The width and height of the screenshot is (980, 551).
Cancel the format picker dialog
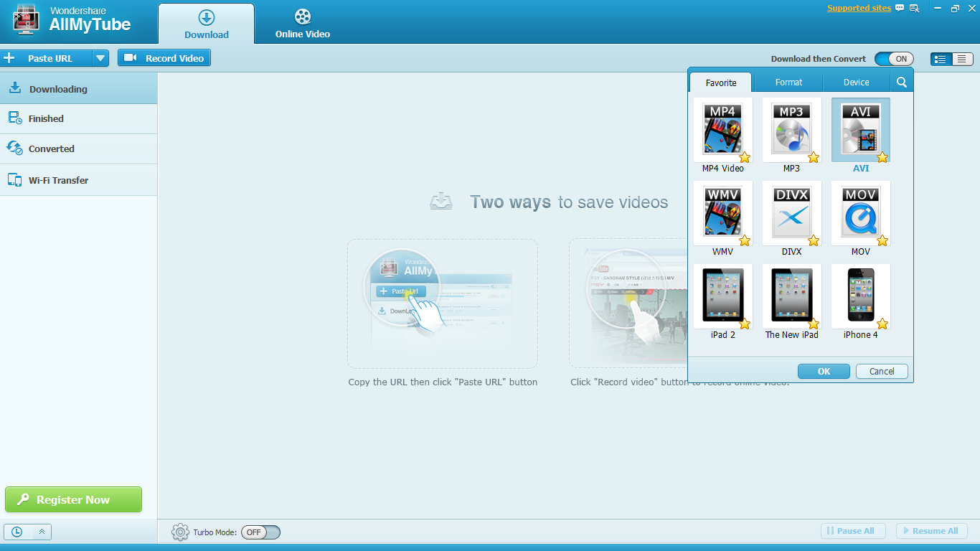click(882, 371)
